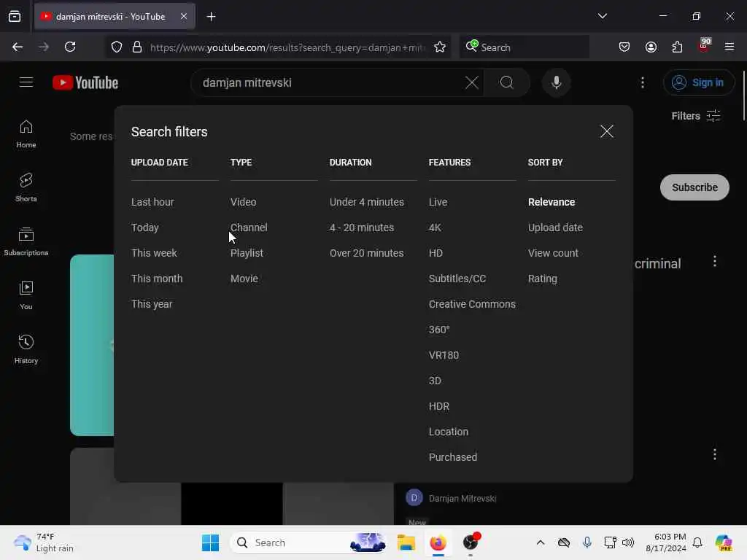The height and width of the screenshot is (560, 747).
Task: Bookmark this page with star
Action: (440, 47)
